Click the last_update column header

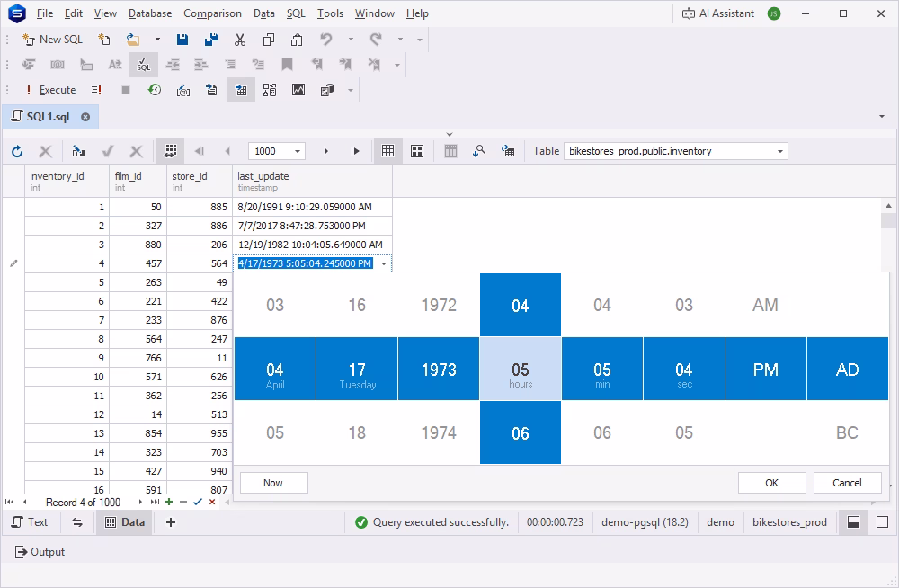(x=313, y=182)
